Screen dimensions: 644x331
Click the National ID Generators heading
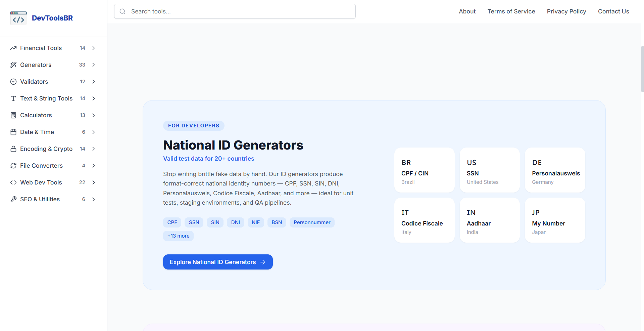[x=233, y=145]
